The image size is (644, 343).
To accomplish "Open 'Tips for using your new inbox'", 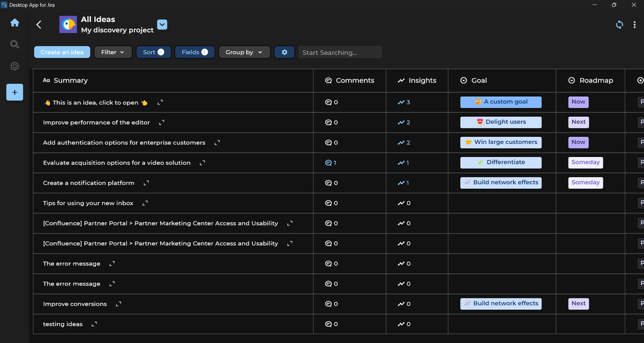I will [x=88, y=203].
